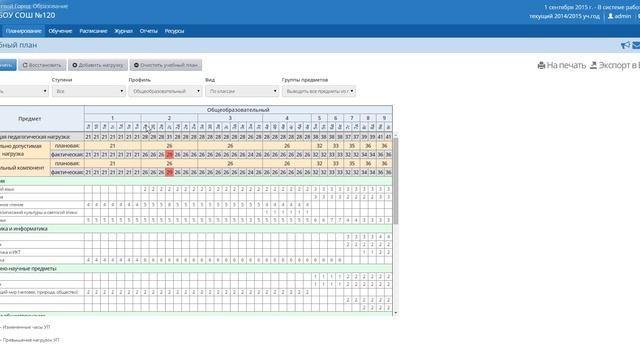Click the grade 5 column header
640x360 pixels.
(319, 118)
